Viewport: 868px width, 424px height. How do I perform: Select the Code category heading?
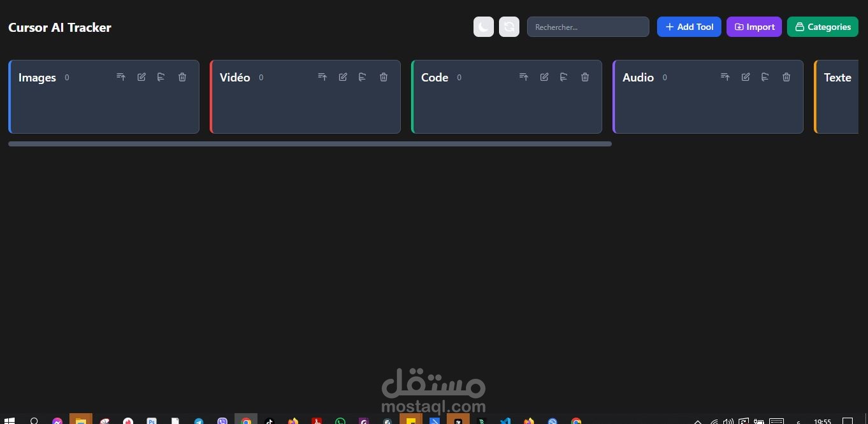(x=435, y=78)
